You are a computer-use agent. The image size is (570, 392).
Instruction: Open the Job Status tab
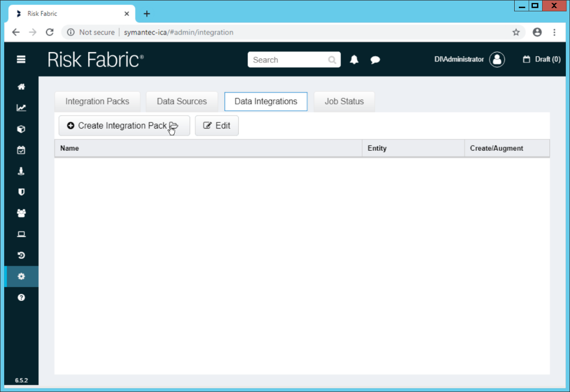click(344, 101)
